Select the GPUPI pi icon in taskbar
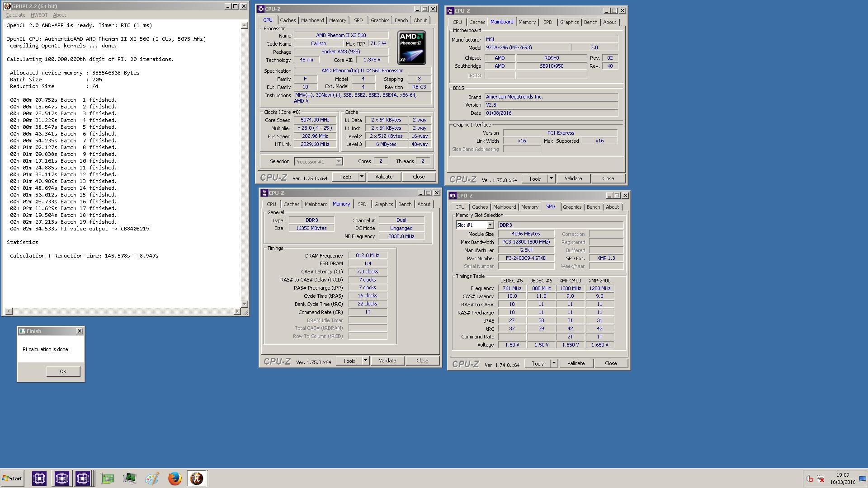868x488 pixels. coord(197,479)
